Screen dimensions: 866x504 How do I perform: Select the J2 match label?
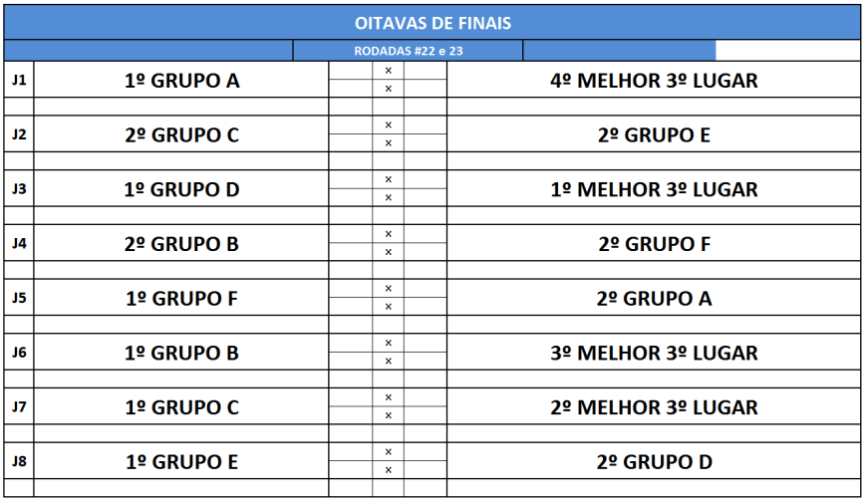click(18, 134)
